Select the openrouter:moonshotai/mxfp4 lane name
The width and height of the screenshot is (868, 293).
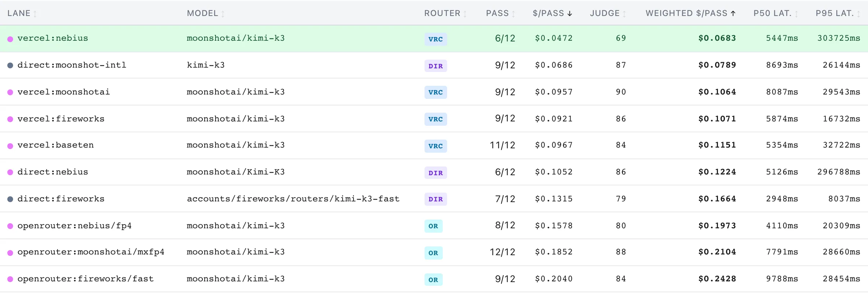pos(91,252)
